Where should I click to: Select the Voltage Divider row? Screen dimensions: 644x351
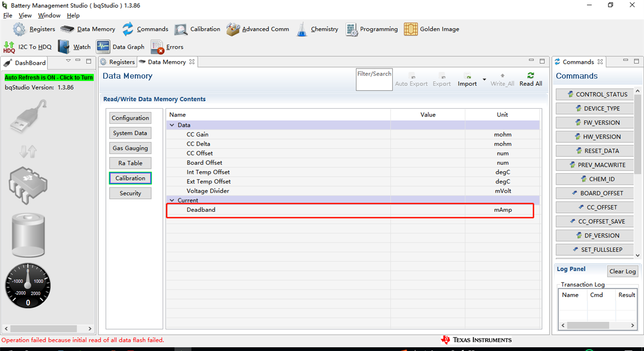[x=353, y=191]
